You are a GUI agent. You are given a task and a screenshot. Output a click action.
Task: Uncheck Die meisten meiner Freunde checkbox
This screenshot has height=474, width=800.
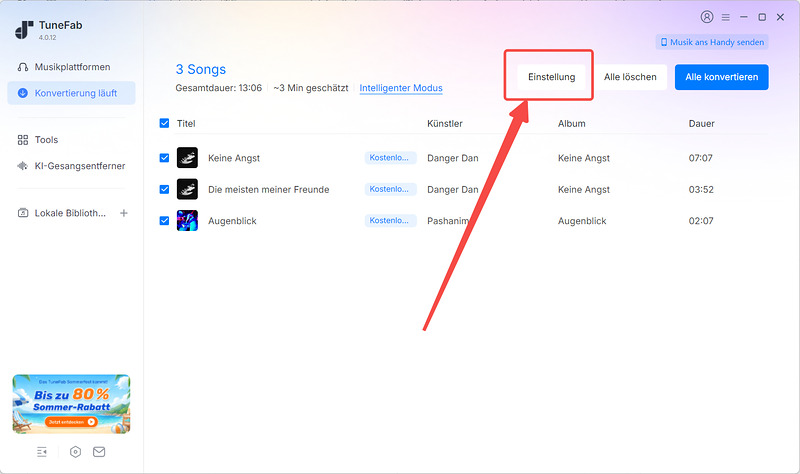(x=164, y=189)
